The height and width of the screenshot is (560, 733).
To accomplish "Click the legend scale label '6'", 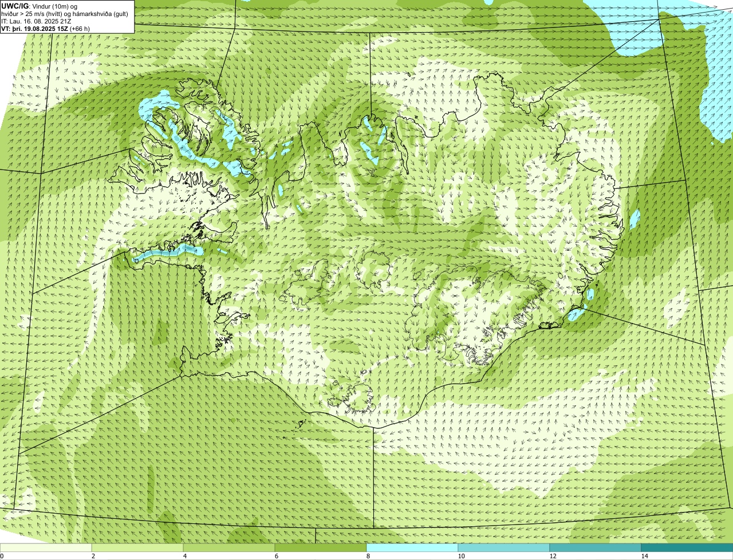I will 276,556.
